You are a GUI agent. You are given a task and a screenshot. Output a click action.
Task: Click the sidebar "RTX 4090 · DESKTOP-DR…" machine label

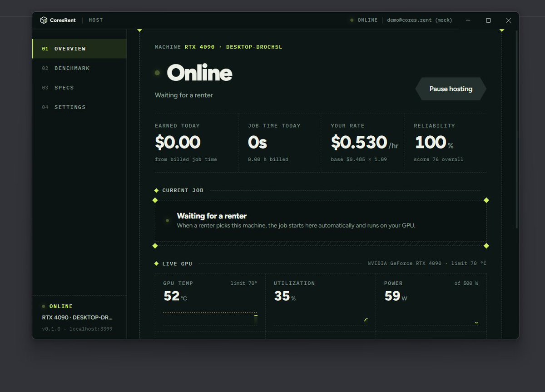(77, 318)
